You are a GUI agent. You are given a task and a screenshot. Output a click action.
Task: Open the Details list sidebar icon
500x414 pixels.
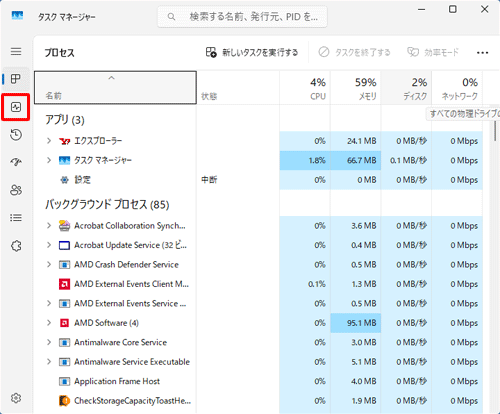[x=16, y=218]
